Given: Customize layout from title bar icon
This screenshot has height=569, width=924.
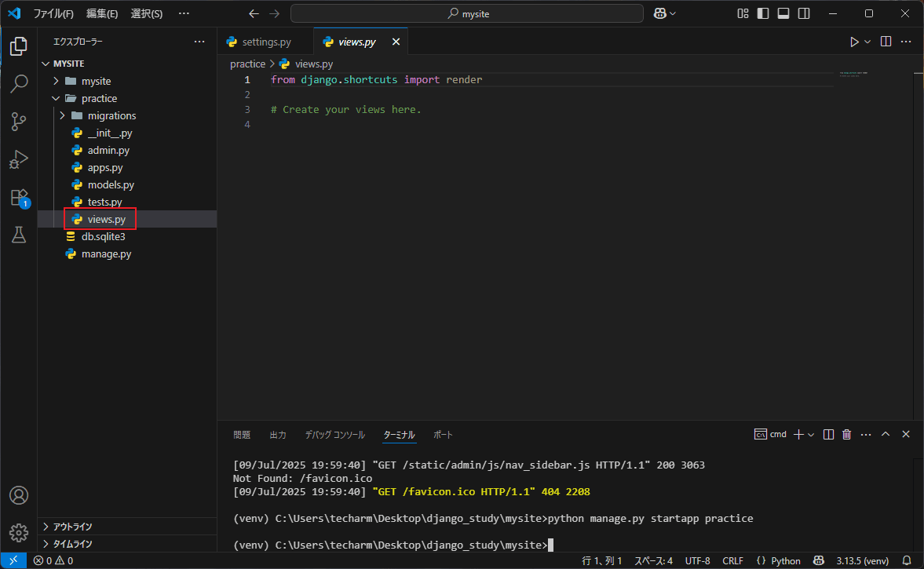Looking at the screenshot, I should pos(743,13).
